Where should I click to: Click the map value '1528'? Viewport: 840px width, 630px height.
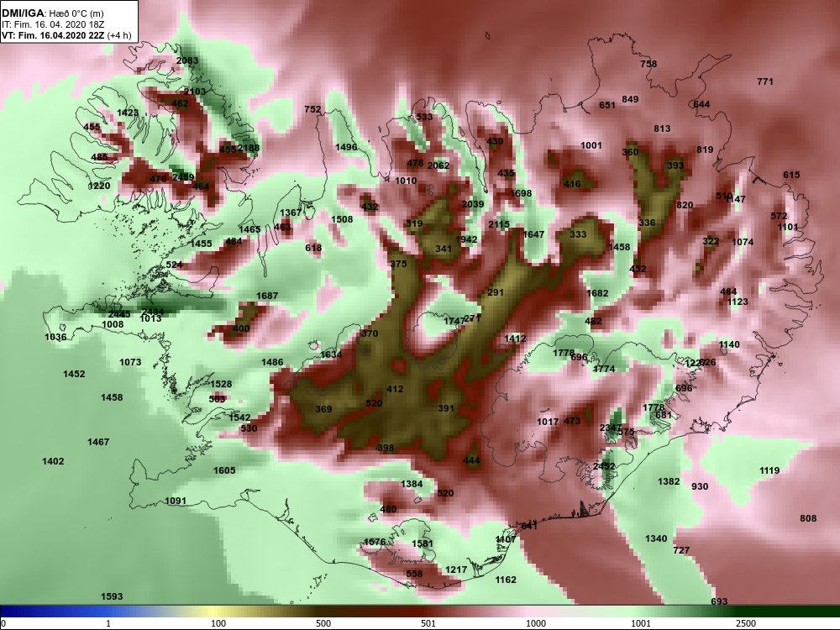221,384
